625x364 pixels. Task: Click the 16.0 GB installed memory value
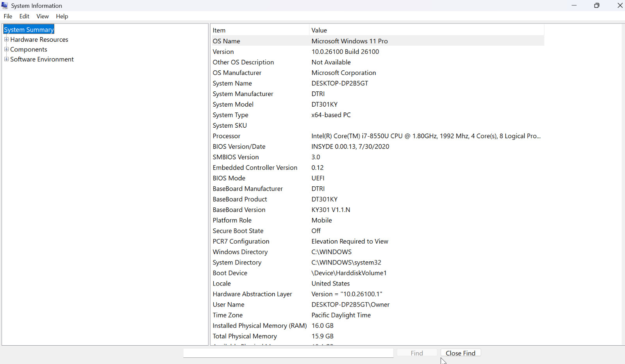tap(323, 326)
